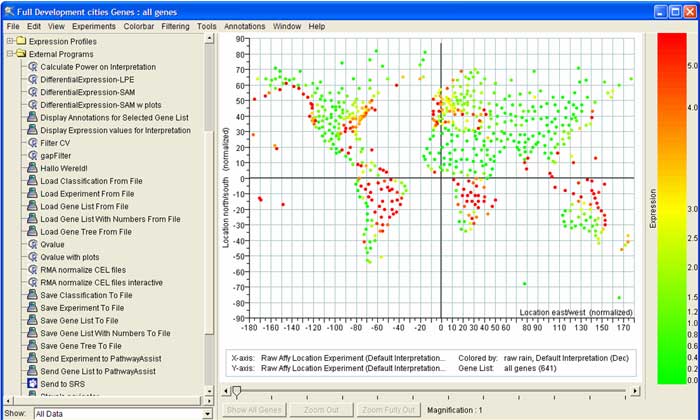Click the Zoom Fully Out button
Viewport: 700px width, 420px height.
point(386,410)
